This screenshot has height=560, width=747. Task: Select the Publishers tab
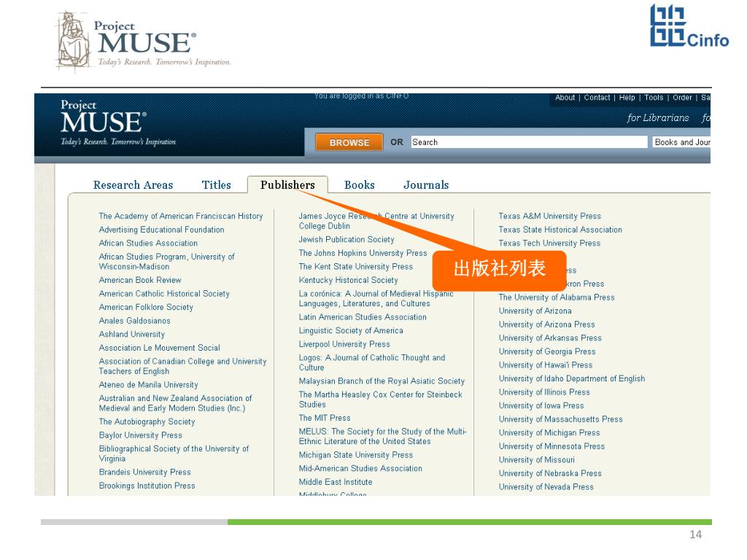(x=287, y=184)
